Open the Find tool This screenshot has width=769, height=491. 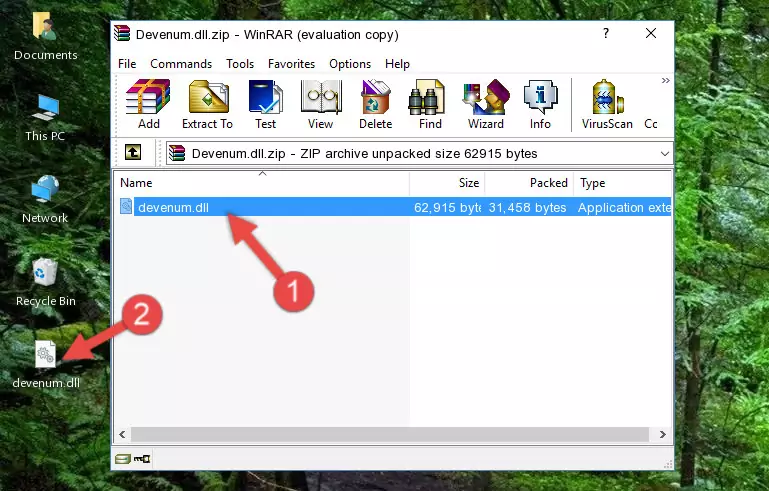pos(430,104)
